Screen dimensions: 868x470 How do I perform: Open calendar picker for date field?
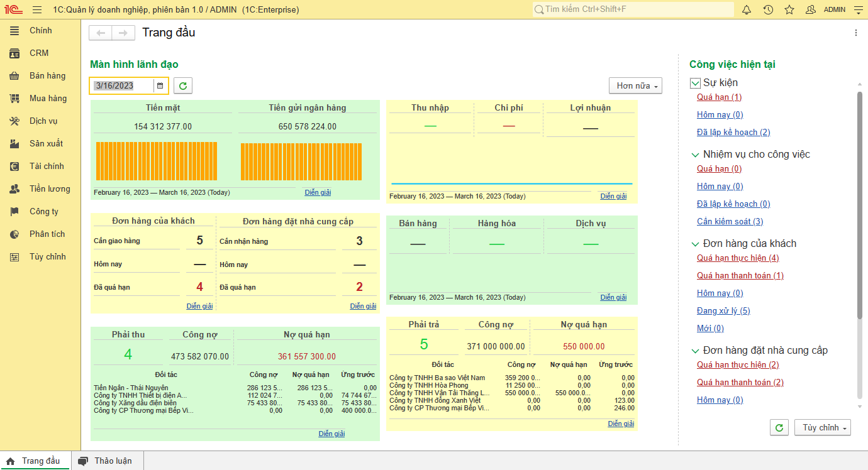(x=160, y=85)
